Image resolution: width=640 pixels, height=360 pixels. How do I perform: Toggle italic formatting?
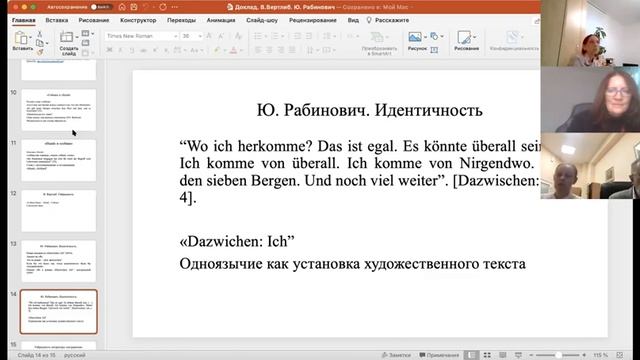[120, 50]
